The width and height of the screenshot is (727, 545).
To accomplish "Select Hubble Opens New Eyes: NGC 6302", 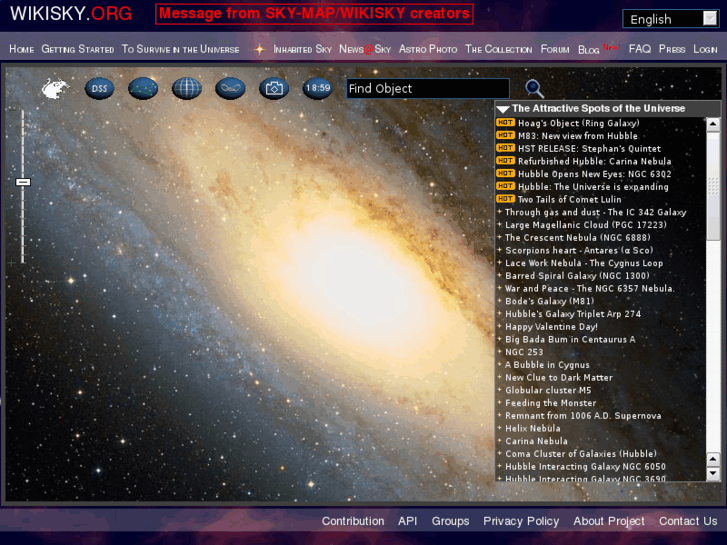I will coord(594,174).
